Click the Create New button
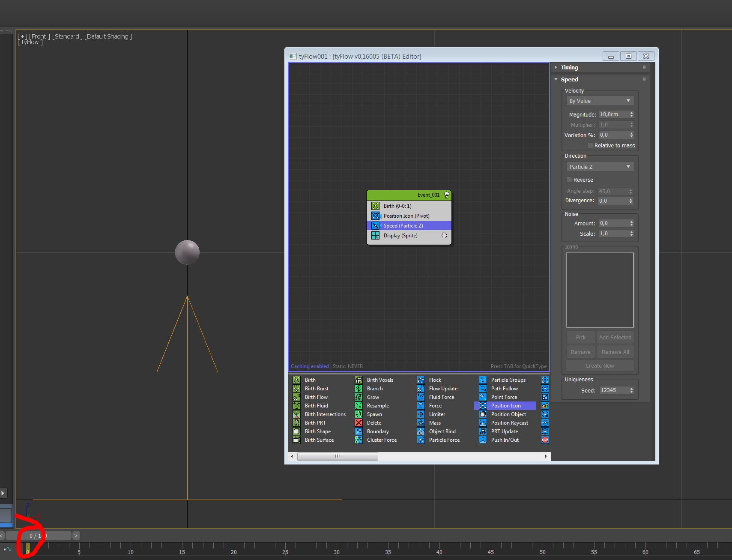Image resolution: width=732 pixels, height=560 pixels. (x=600, y=366)
